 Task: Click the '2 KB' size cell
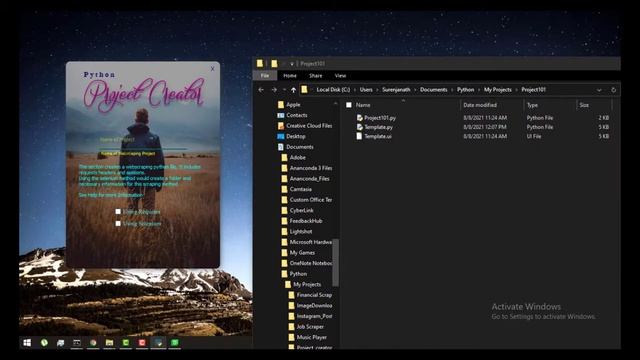point(604,118)
